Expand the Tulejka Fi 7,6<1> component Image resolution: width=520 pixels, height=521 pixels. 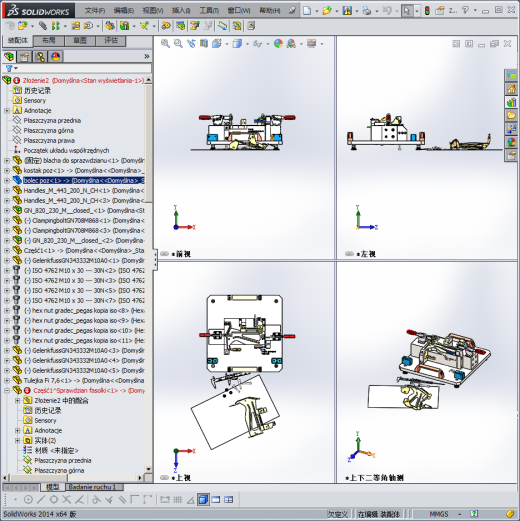pyautogui.click(x=7, y=381)
